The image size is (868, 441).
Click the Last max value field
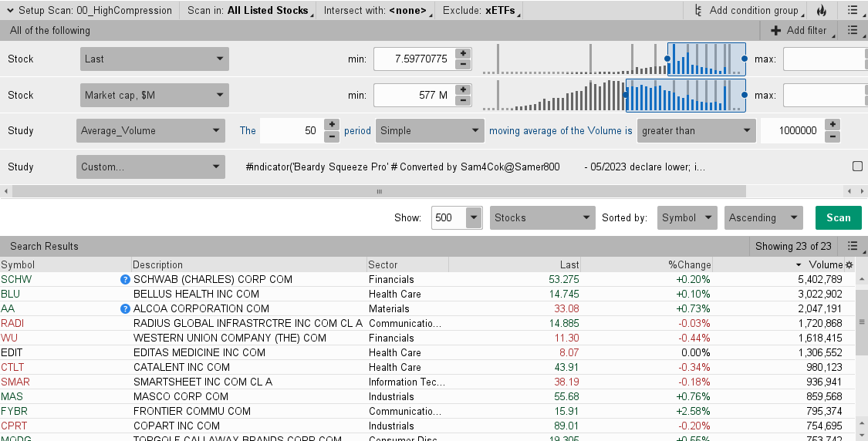[x=825, y=59]
